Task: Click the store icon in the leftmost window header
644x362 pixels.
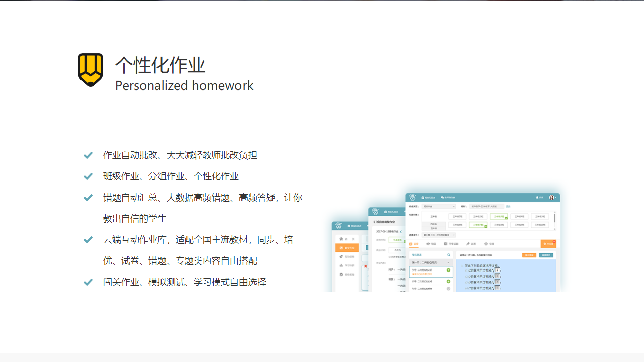Action: pos(348,226)
